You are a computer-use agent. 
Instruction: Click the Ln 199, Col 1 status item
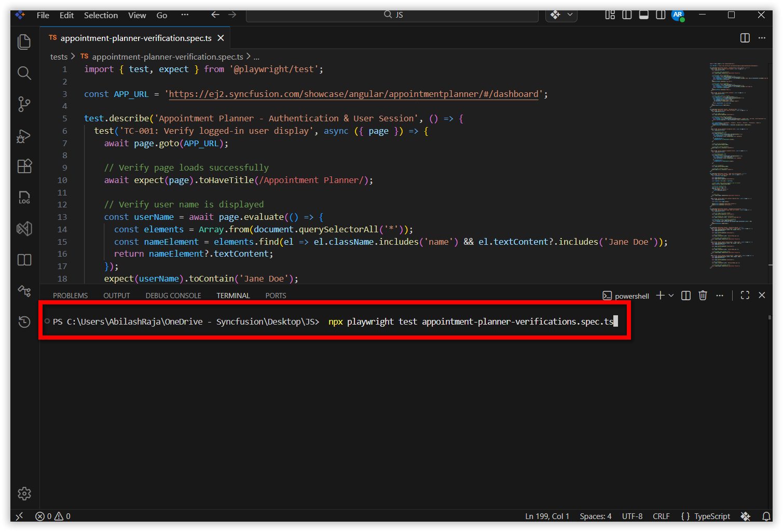[x=547, y=516]
